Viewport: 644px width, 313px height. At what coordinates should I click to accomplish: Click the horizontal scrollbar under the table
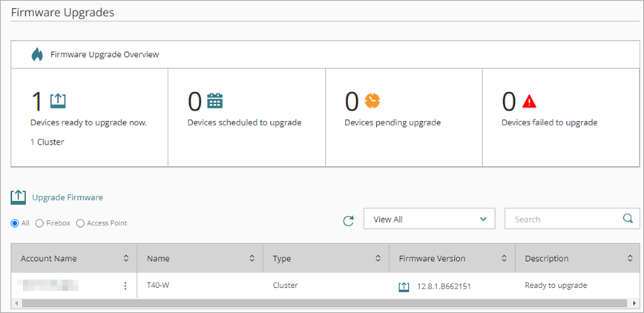[x=297, y=304]
